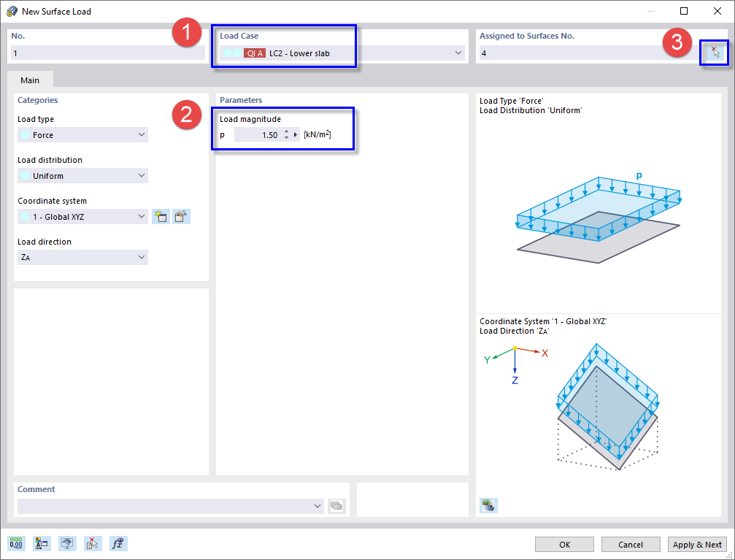The image size is (735, 560).
Task: Select the delete load icon in the bottom toolbar
Action: pos(93,543)
